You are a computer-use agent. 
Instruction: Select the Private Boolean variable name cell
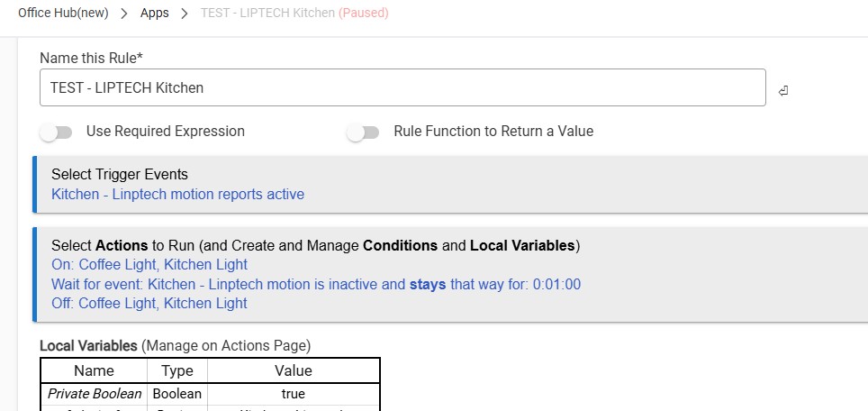click(x=94, y=394)
